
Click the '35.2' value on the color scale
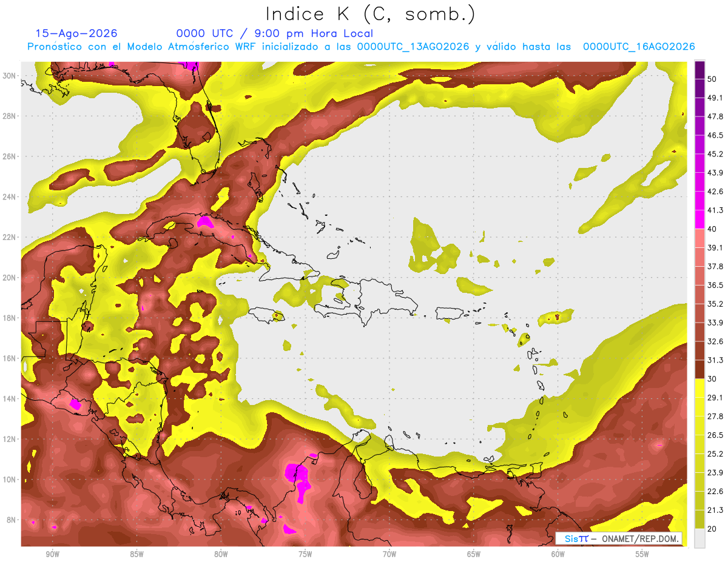[715, 304]
